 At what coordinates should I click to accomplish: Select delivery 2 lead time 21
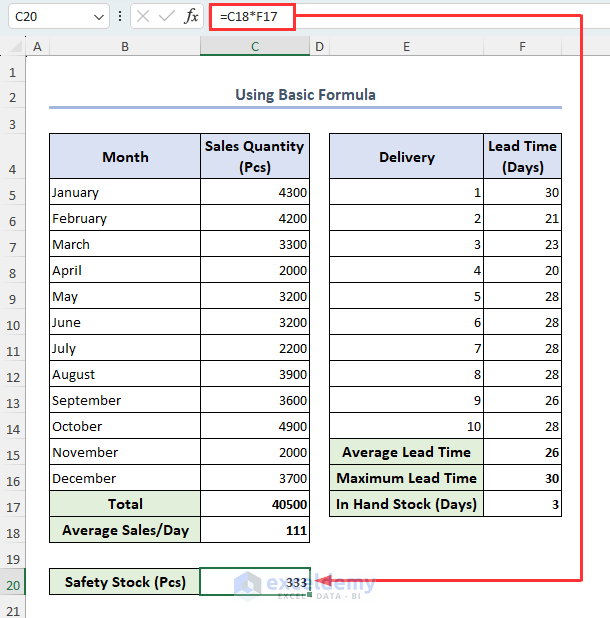pyautogui.click(x=522, y=218)
